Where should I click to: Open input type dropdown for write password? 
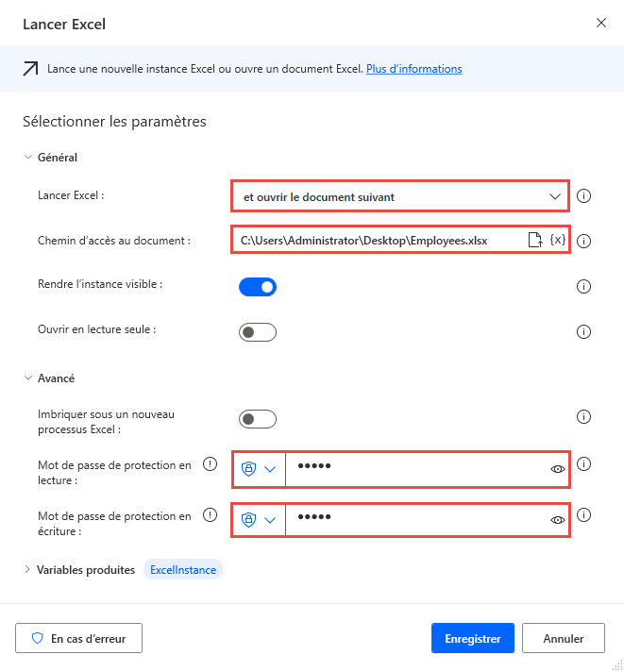coord(260,520)
